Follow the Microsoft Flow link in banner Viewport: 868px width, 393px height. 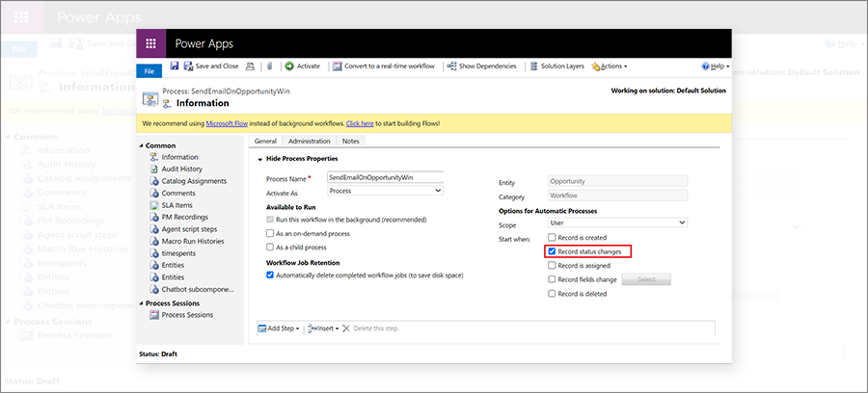tap(226, 124)
